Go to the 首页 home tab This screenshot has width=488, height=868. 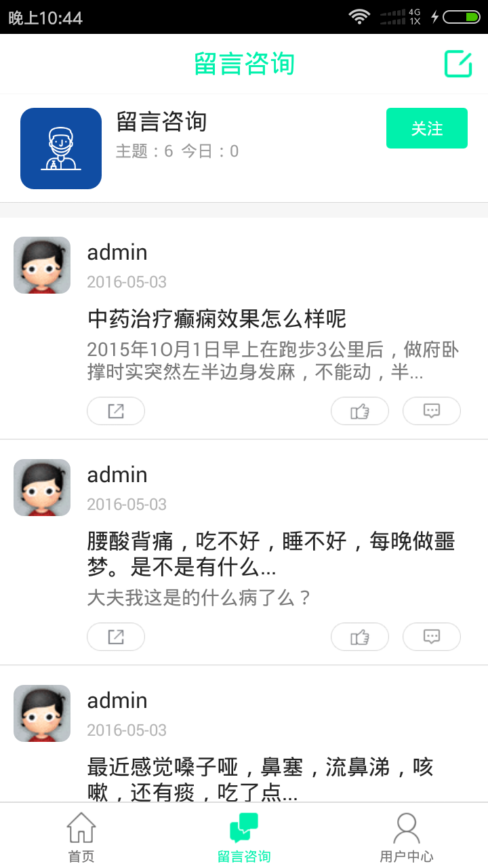point(81,837)
